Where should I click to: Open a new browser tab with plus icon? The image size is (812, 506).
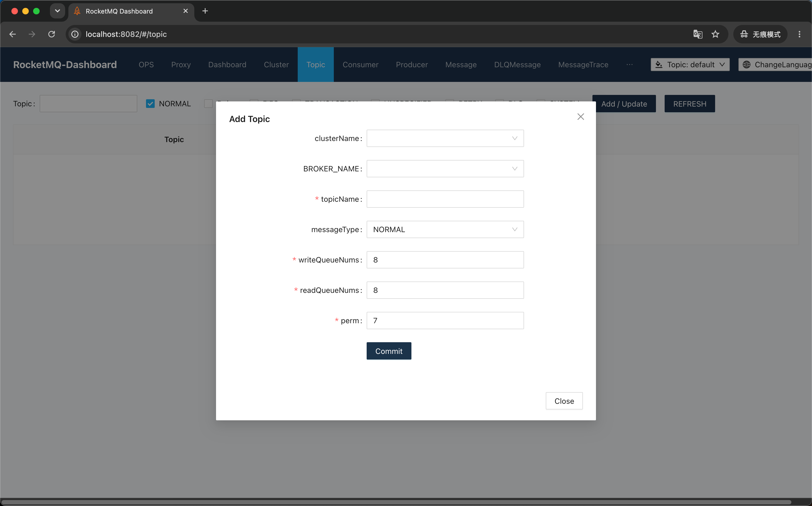(205, 11)
